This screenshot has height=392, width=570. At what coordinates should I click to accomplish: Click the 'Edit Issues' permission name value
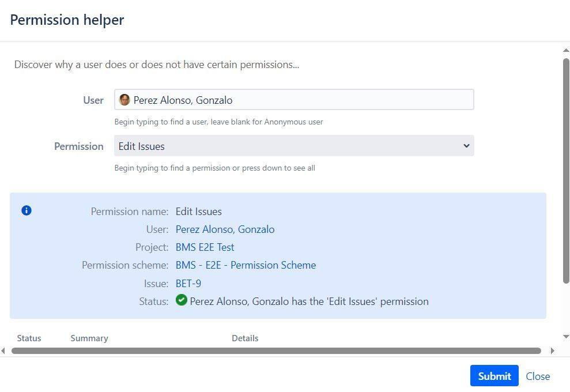pyautogui.click(x=198, y=212)
